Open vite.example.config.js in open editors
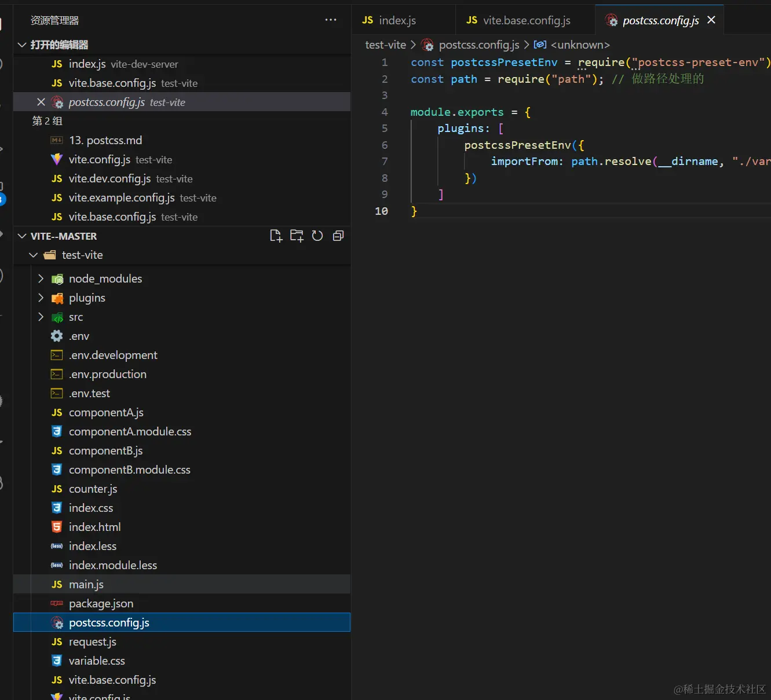The width and height of the screenshot is (771, 700). 182,197
